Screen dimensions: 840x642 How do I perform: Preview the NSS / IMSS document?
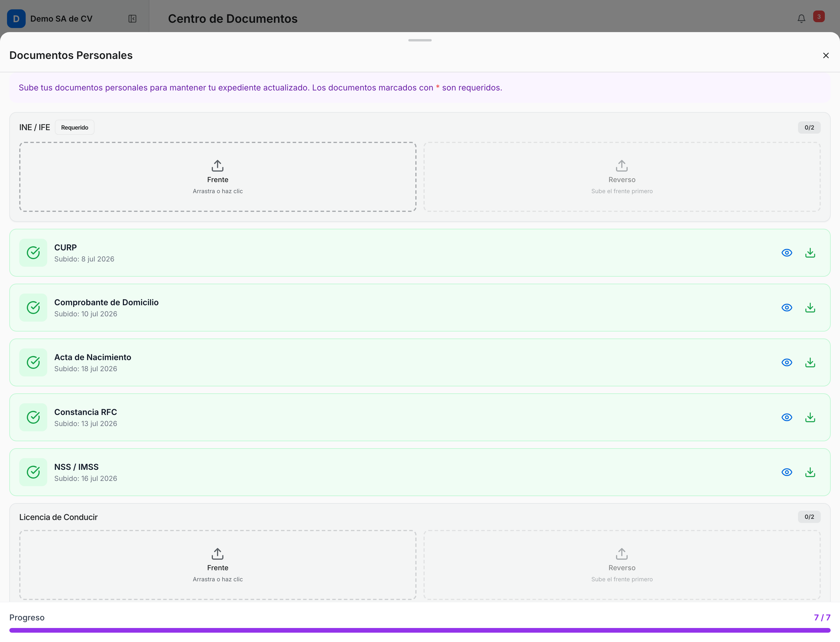coord(787,472)
